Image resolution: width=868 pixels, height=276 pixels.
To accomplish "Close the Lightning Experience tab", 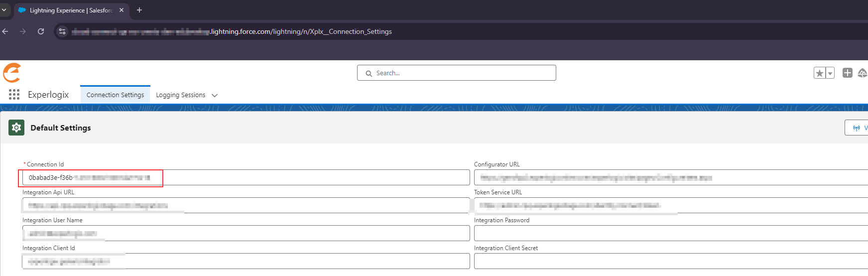I will point(122,10).
